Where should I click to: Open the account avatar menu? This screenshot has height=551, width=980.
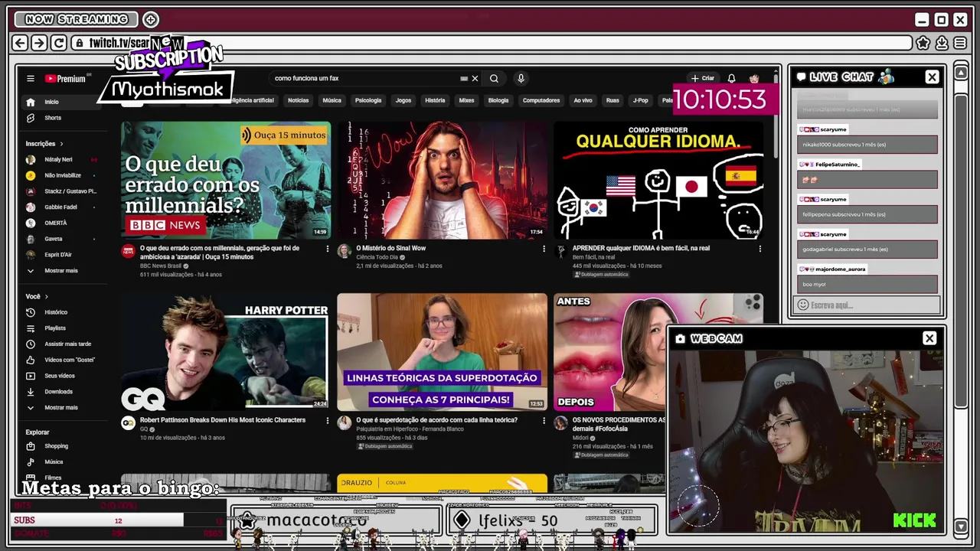754,78
